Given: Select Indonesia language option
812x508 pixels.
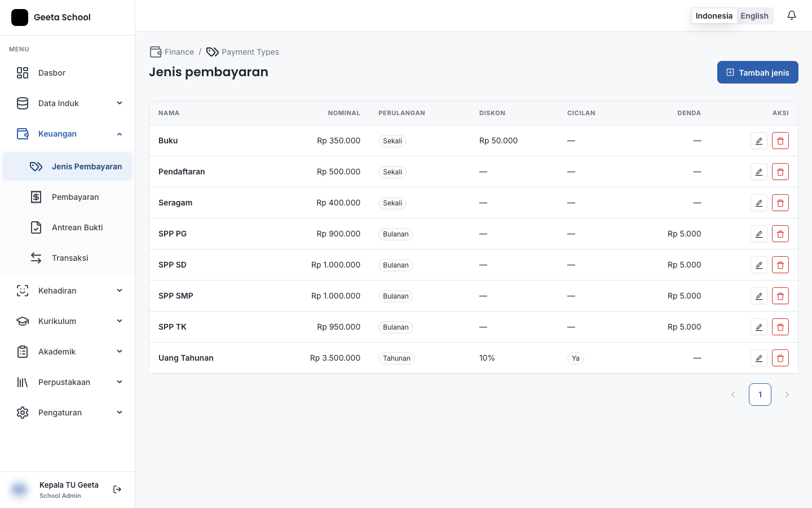Looking at the screenshot, I should pyautogui.click(x=714, y=16).
